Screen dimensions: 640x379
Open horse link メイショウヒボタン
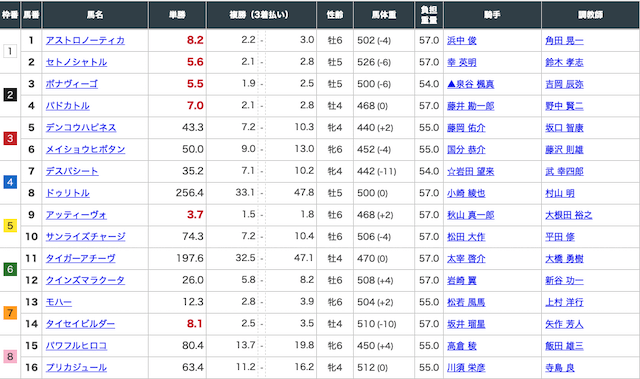tap(85, 149)
